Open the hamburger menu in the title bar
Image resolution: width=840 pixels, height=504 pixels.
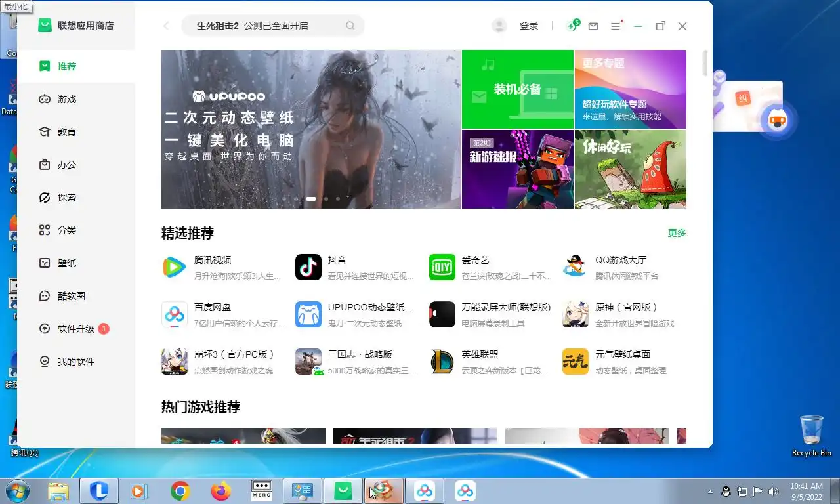pyautogui.click(x=616, y=26)
